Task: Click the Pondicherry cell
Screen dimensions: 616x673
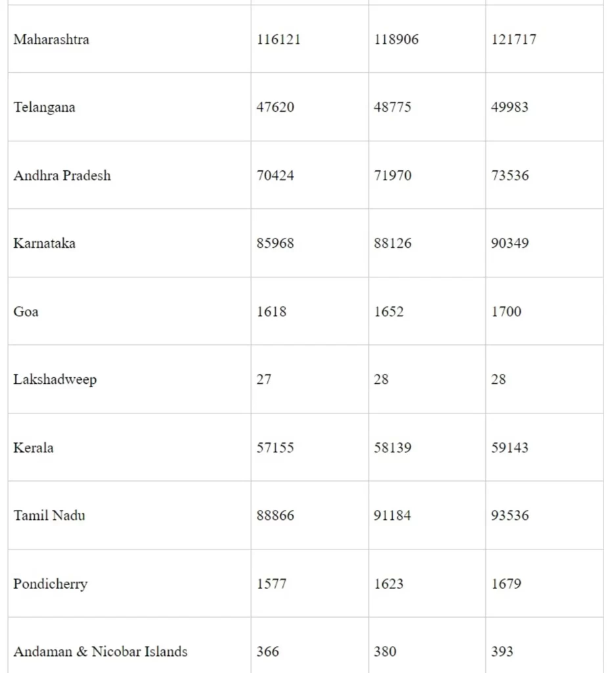Action: coord(50,584)
